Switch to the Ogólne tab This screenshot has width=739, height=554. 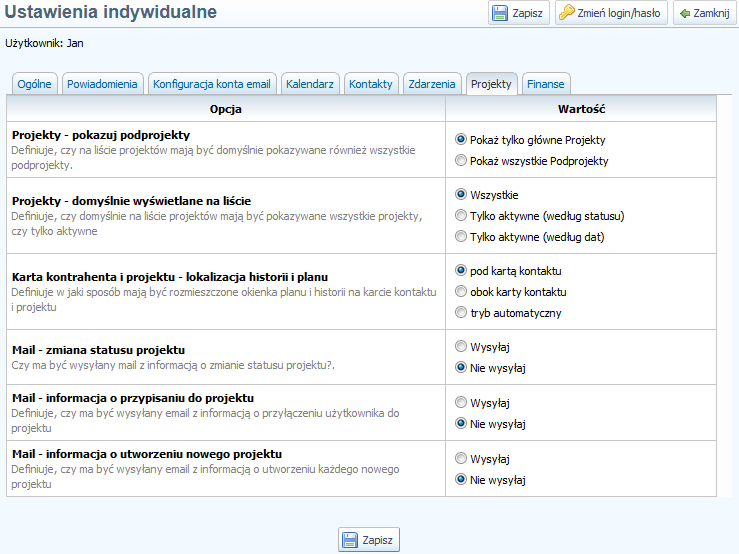[34, 84]
